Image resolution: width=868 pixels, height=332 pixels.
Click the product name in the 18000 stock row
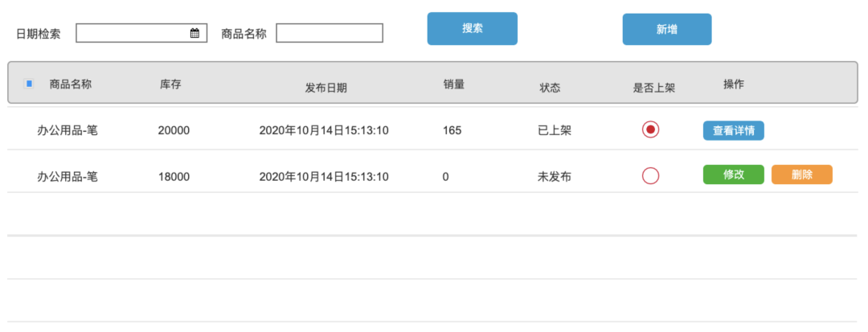click(x=68, y=176)
